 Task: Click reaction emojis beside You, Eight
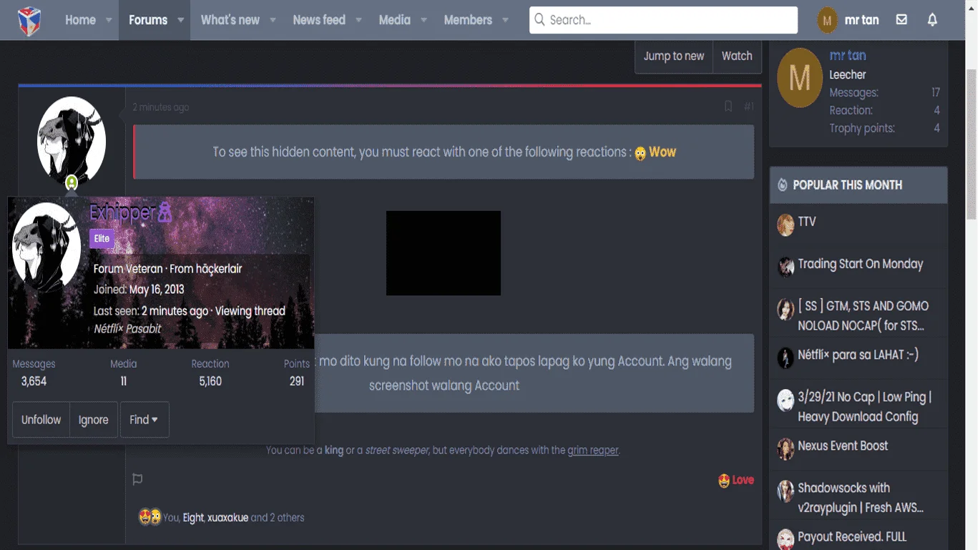coord(150,517)
